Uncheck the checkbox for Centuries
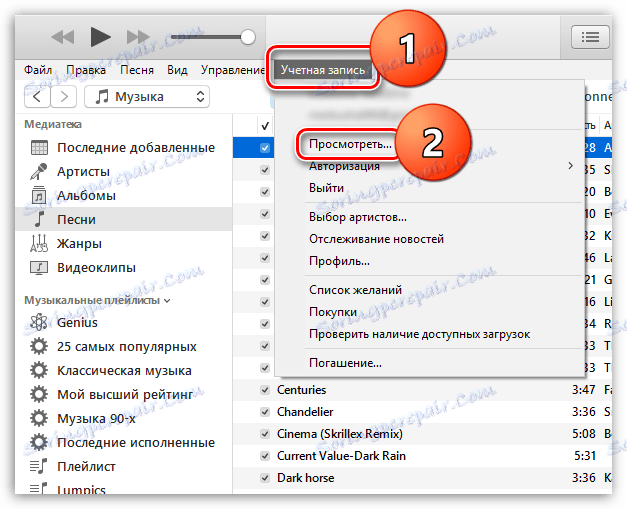 [x=265, y=390]
